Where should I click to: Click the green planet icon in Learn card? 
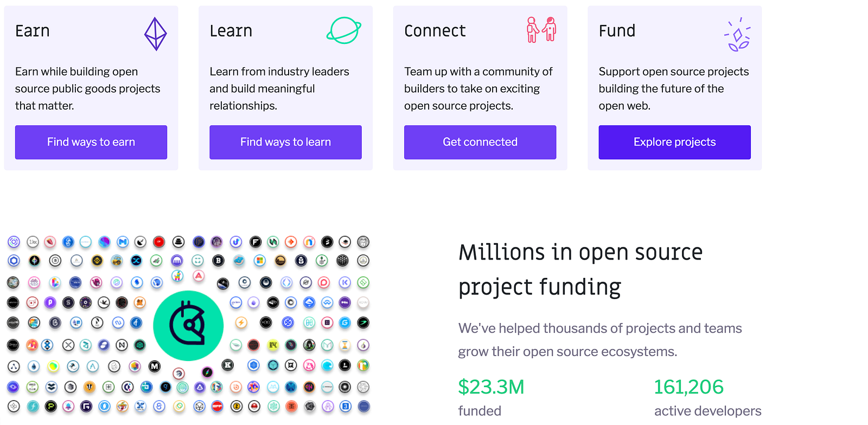[343, 30]
